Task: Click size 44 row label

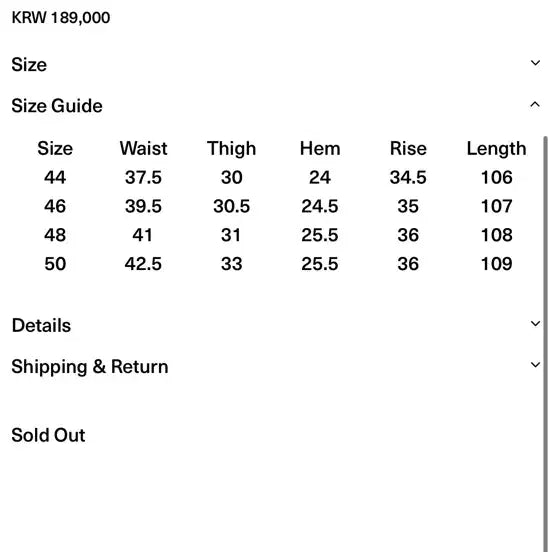Action: tap(55, 177)
